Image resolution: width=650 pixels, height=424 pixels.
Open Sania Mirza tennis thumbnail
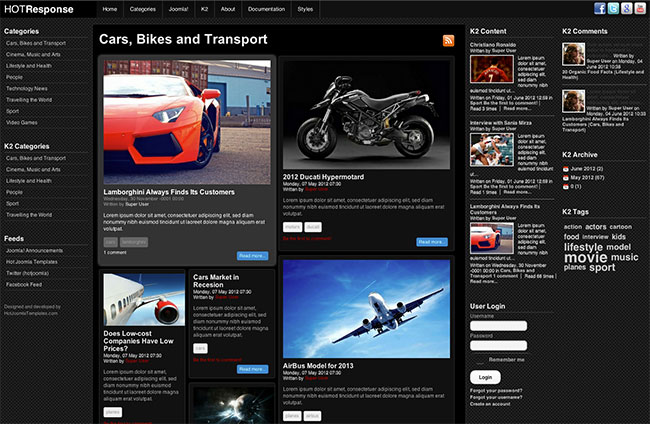tap(492, 150)
